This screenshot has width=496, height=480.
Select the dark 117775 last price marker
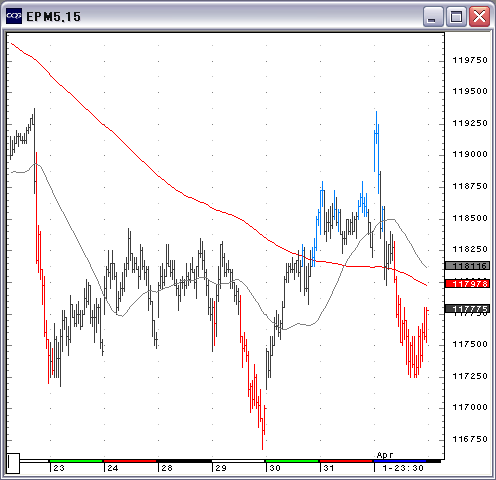pos(468,309)
